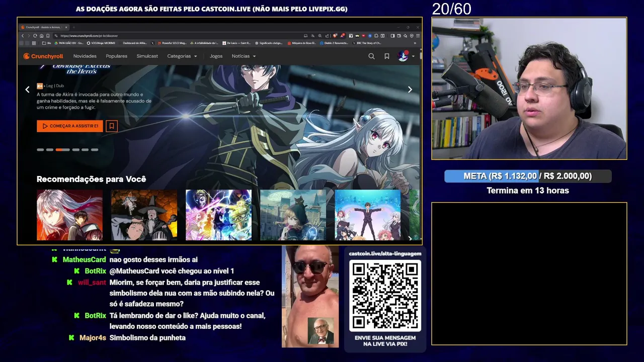Select the active orange carousel indicator
The image size is (644, 362).
62,149
